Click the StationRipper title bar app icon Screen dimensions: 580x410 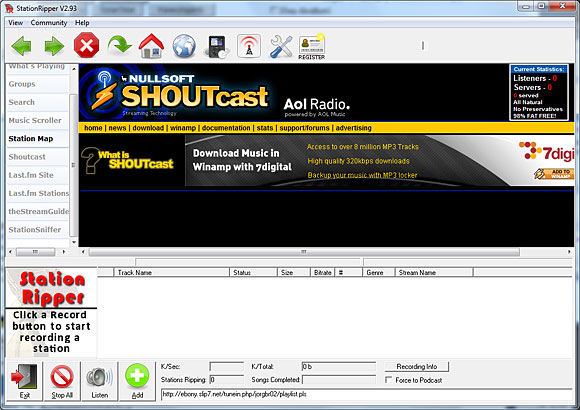pos(9,8)
